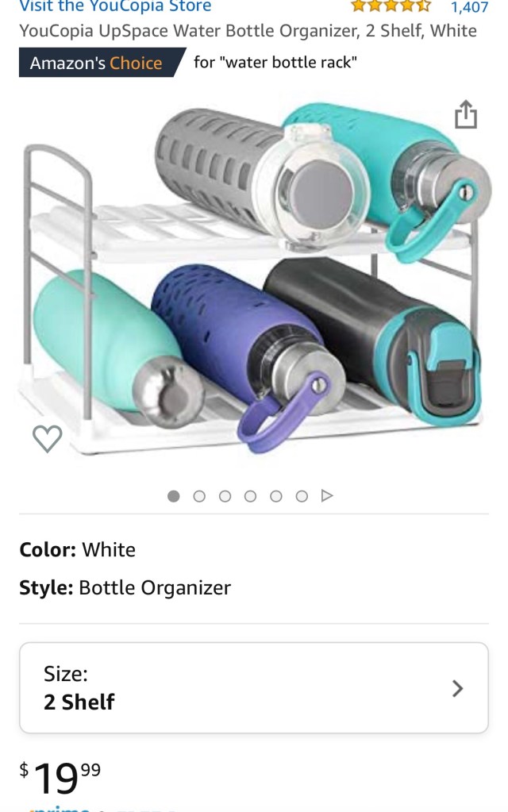Jump to the third carousel image dot

pos(225,496)
